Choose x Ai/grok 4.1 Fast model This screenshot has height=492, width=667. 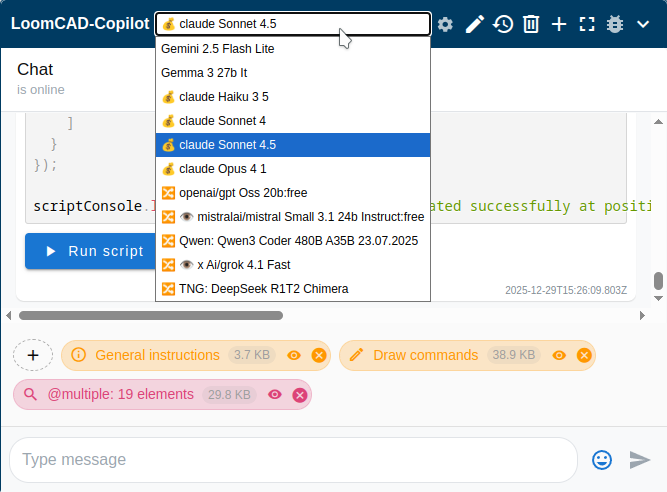(293, 265)
